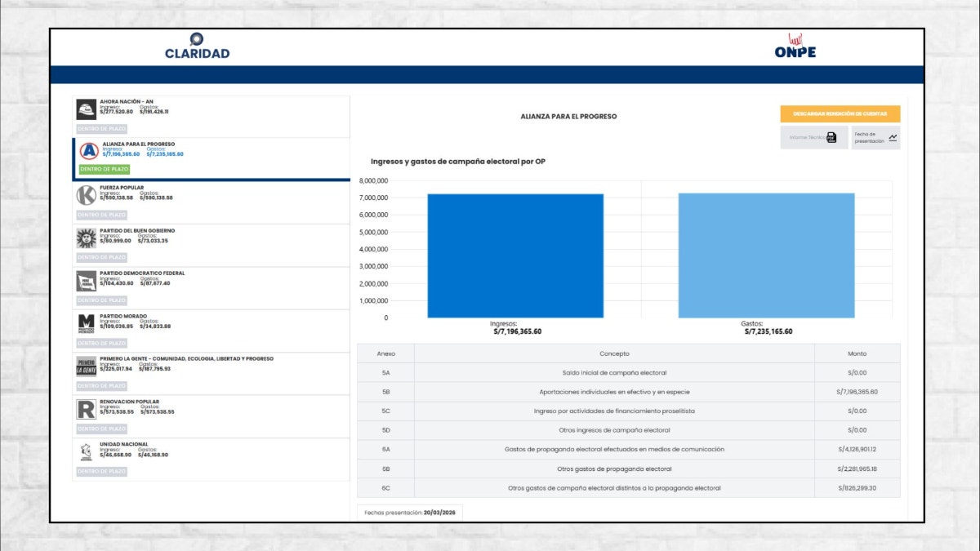This screenshot has height=551, width=980.
Task: Click the Anexo column header
Action: point(385,353)
